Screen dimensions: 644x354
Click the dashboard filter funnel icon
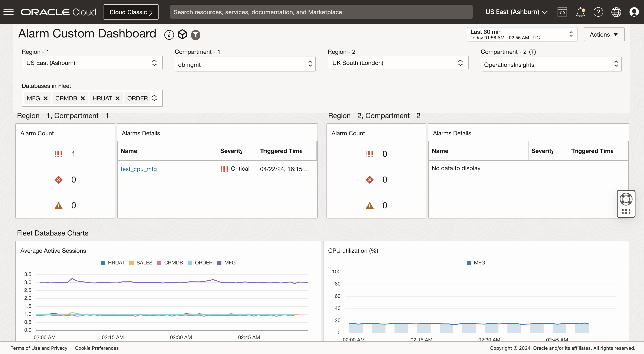coord(195,35)
